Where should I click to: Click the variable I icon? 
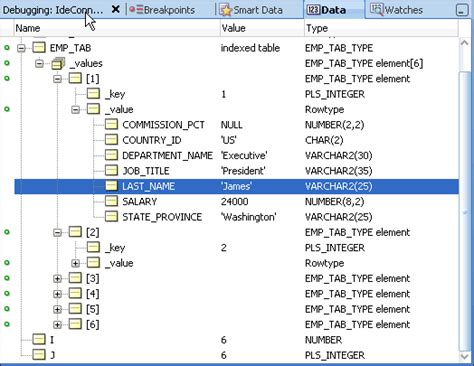pyautogui.click(x=39, y=339)
